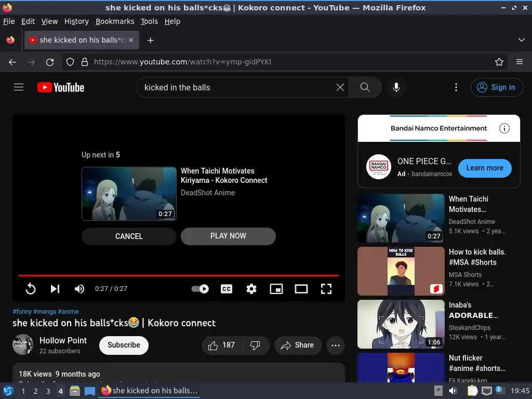Open the View menu
The height and width of the screenshot is (399, 532).
tap(49, 21)
